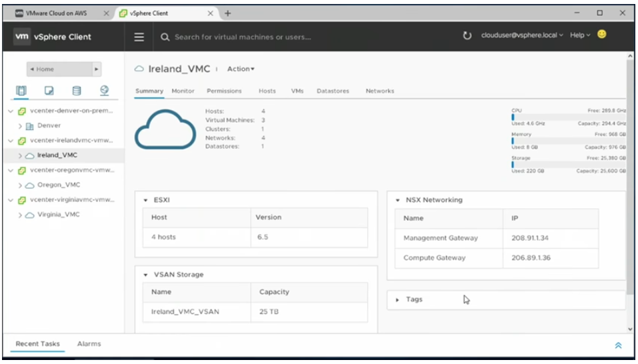This screenshot has height=364, width=638.
Task: Switch to the Permissions tab
Action: (224, 91)
